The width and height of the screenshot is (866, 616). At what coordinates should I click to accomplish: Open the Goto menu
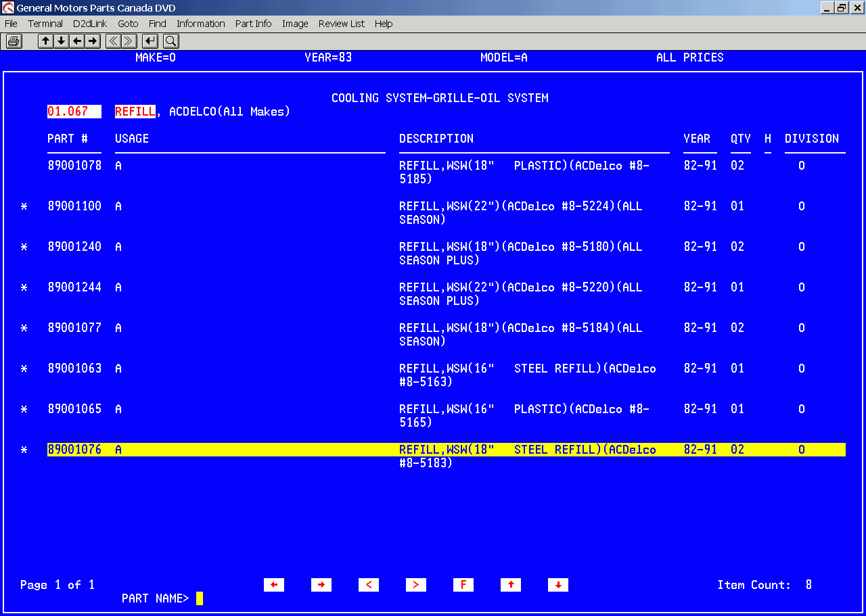[x=128, y=24]
